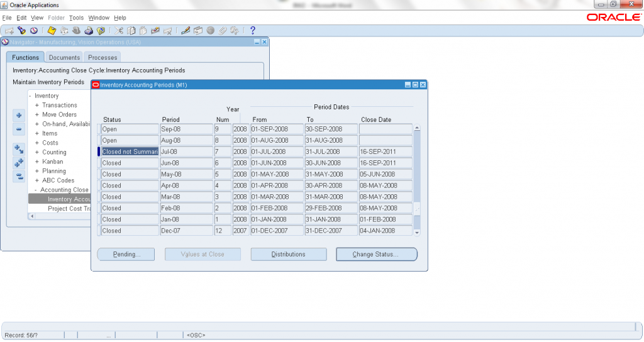The width and height of the screenshot is (644, 342).
Task: Expand the Transactions tree node
Action: [37, 106]
